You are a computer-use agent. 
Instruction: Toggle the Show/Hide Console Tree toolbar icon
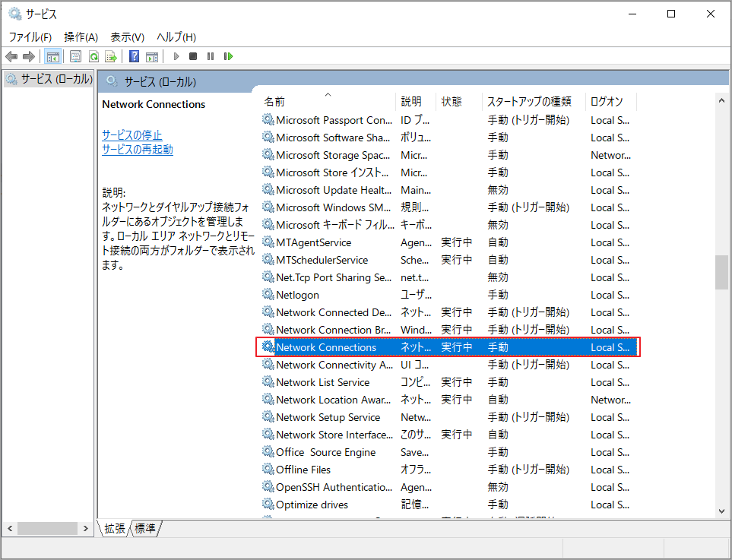(x=52, y=56)
